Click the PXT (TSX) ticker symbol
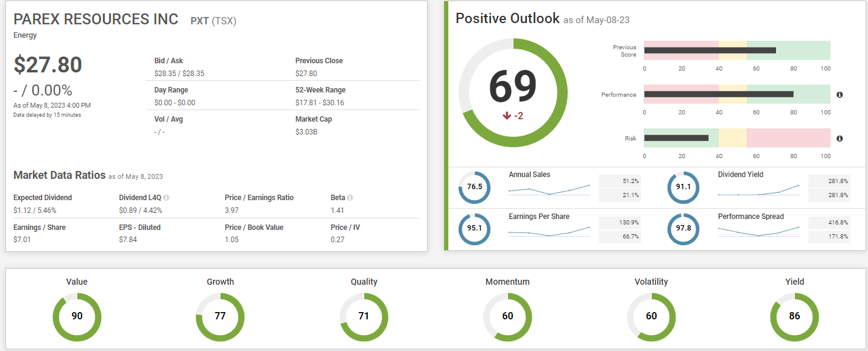Image resolution: width=868 pixels, height=351 pixels. click(213, 21)
